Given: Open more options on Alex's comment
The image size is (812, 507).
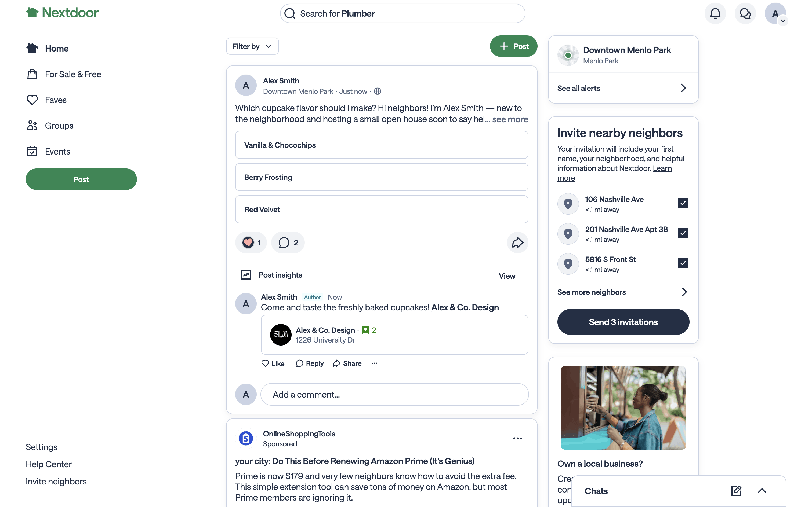Looking at the screenshot, I should (375, 363).
